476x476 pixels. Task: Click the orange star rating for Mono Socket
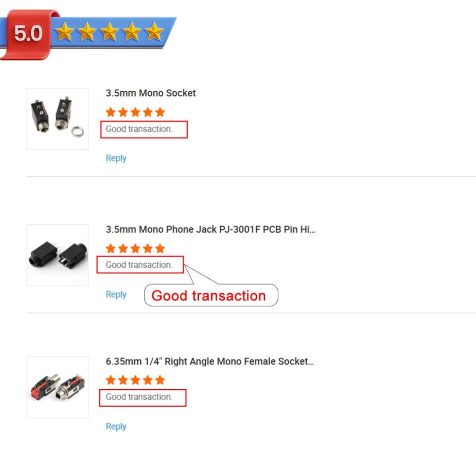click(x=135, y=112)
